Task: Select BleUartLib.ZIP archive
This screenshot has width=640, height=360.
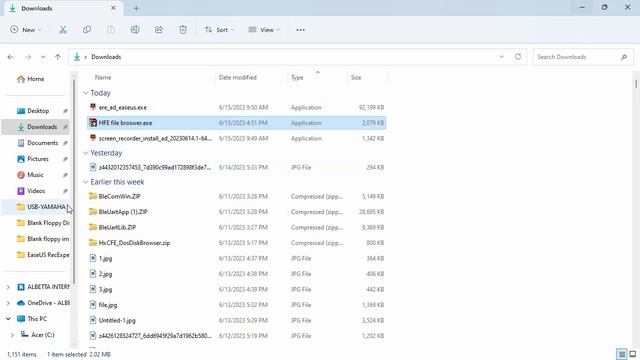Action: pyautogui.click(x=236, y=227)
